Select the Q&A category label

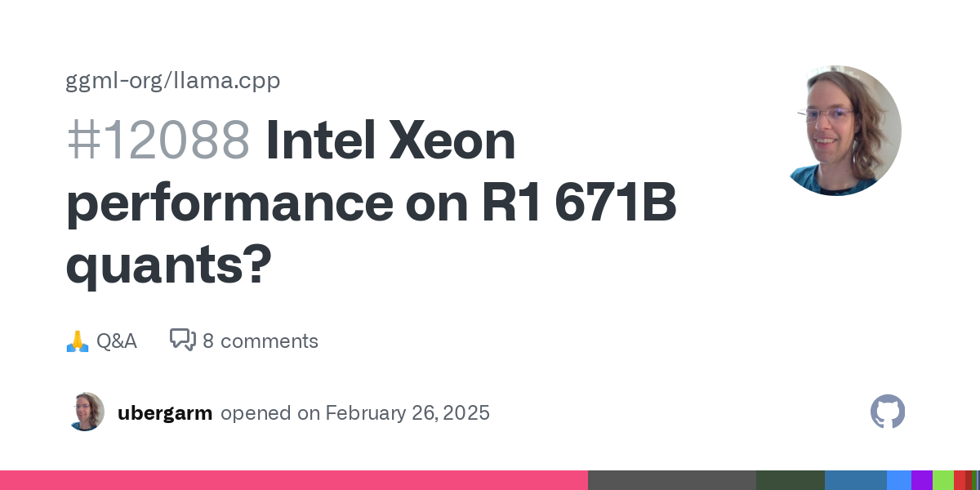(x=117, y=341)
